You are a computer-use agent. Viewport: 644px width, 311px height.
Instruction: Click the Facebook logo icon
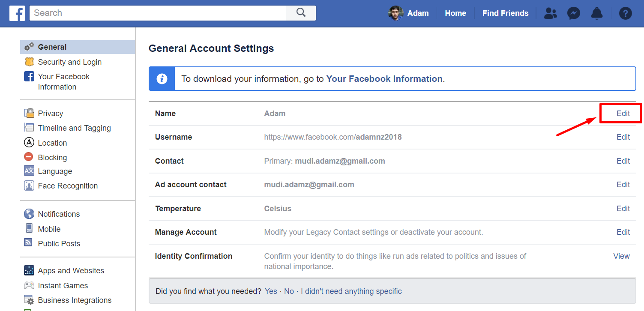[17, 13]
